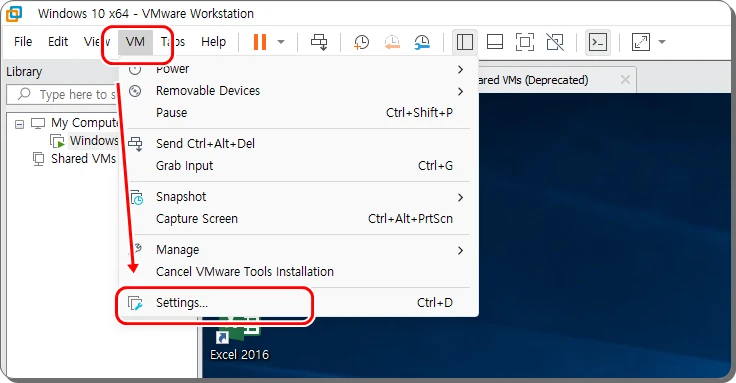
Task: Toggle the library sidebar view icon
Action: point(465,42)
